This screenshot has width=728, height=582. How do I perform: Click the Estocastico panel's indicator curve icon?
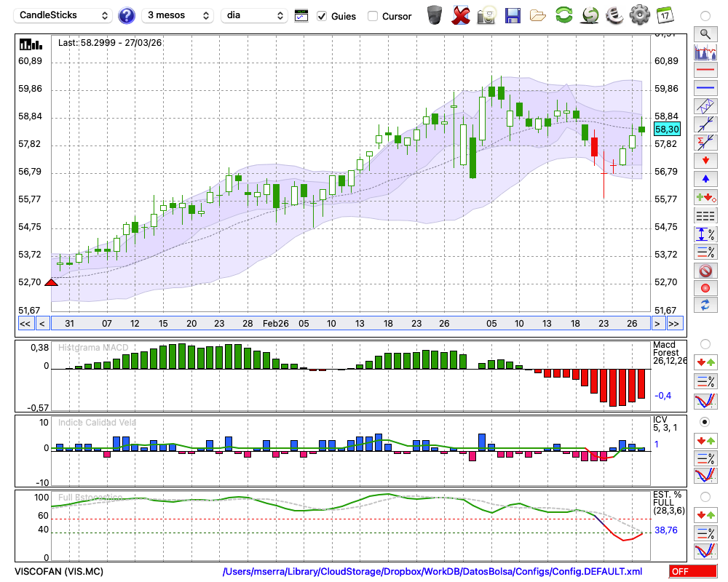point(705,551)
